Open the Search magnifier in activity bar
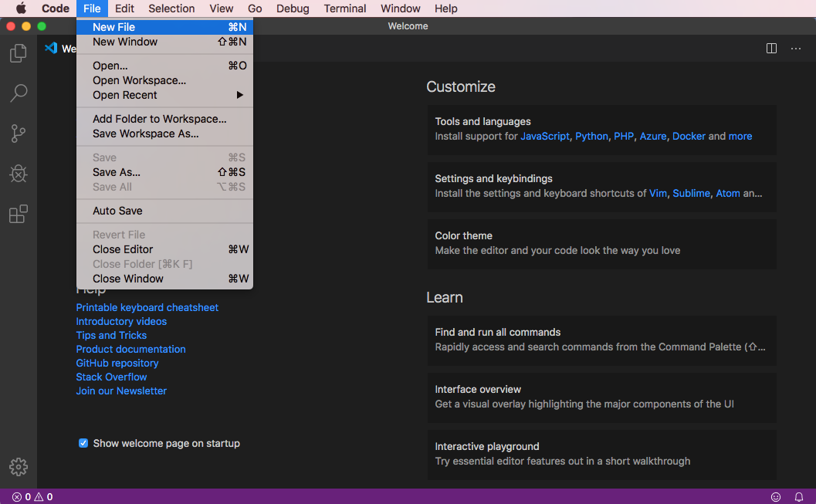Image resolution: width=816 pixels, height=504 pixels. 19,93
